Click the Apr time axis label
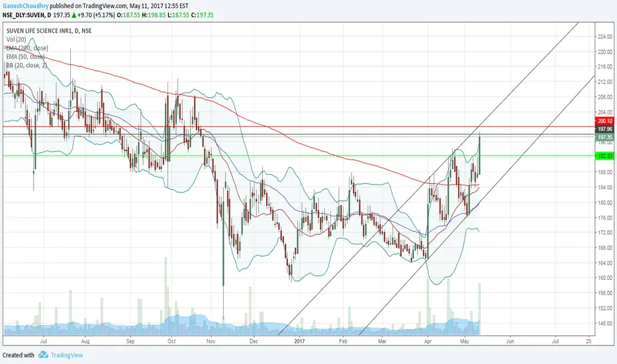This screenshot has height=364, width=617. pos(428,341)
